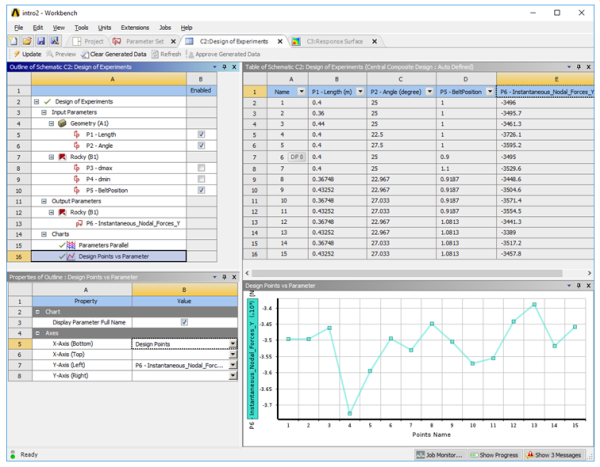Click the Save project icon in toolbar
Image resolution: width=600 pixels, height=467 pixels.
click(x=39, y=41)
